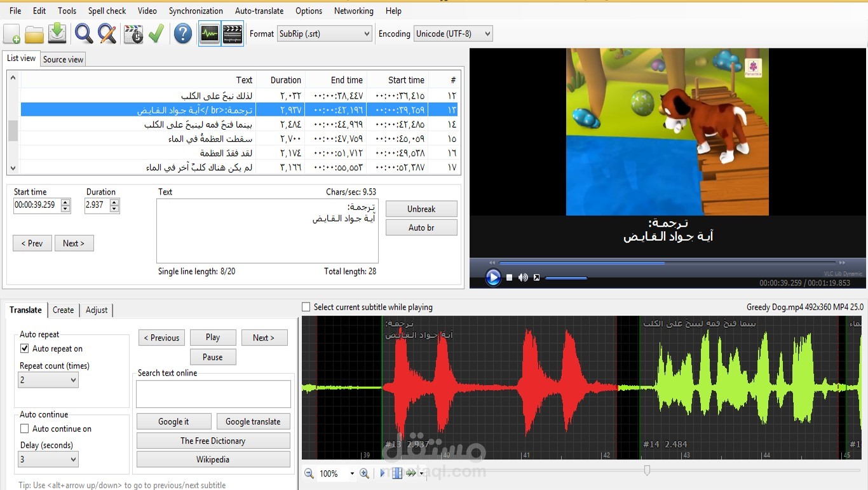Switch to Source view tab
Viewport: 868px width, 490px height.
[63, 59]
